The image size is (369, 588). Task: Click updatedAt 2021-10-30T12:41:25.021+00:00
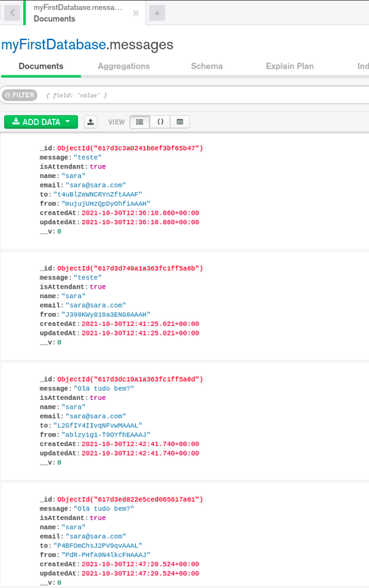pos(141,333)
